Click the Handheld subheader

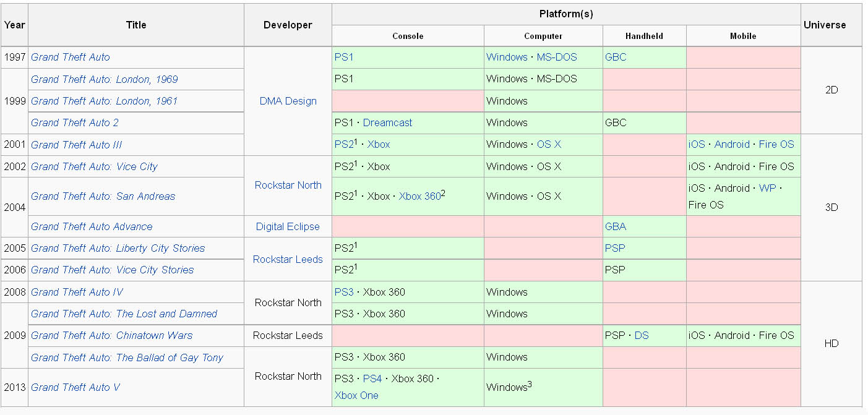click(644, 36)
